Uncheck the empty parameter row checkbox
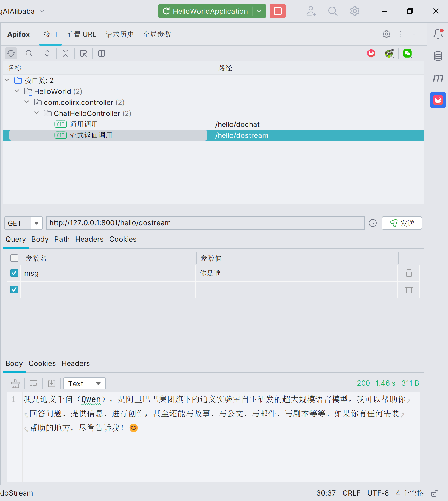448x501 pixels. [x=14, y=290]
